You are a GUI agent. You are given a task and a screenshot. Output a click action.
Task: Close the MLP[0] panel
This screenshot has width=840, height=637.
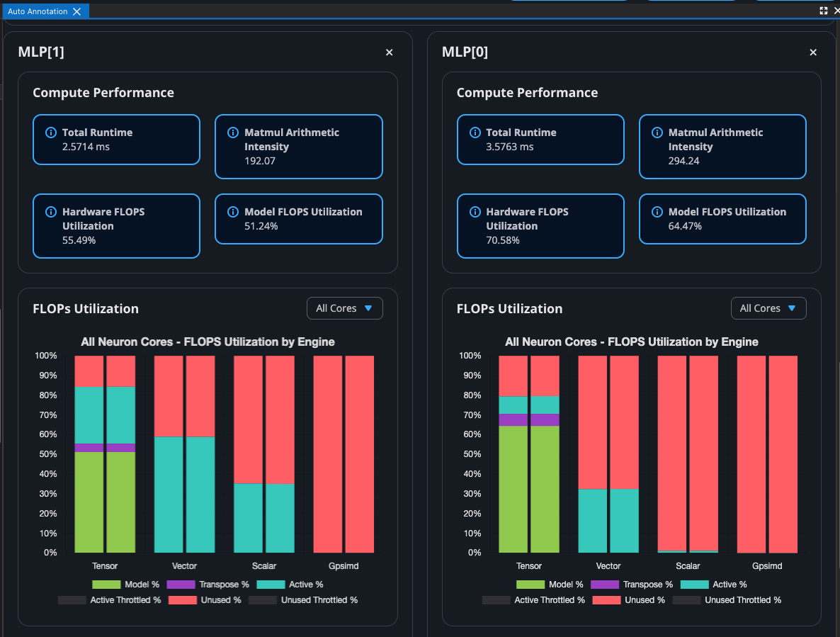pyautogui.click(x=813, y=52)
